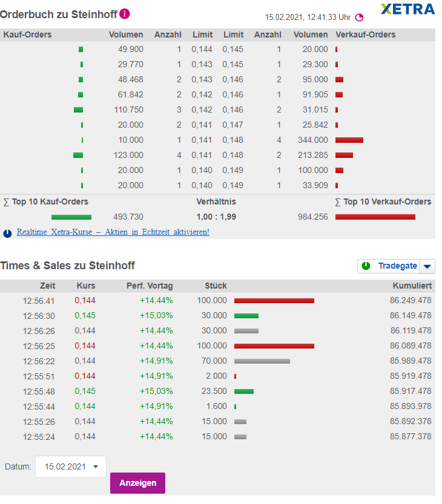Image resolution: width=442 pixels, height=504 pixels.
Task: Select the Tradegate button label
Action: tap(397, 266)
